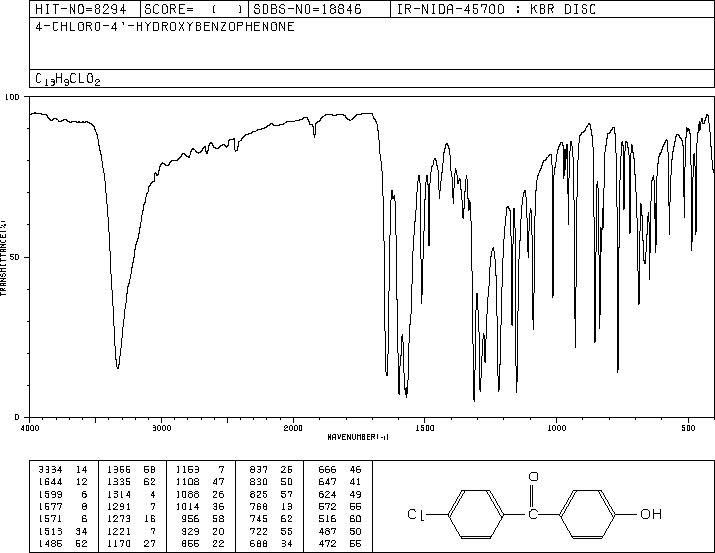Image resolution: width=715 pixels, height=553 pixels.
Task: Select the 647 peak row
Action: point(340,482)
